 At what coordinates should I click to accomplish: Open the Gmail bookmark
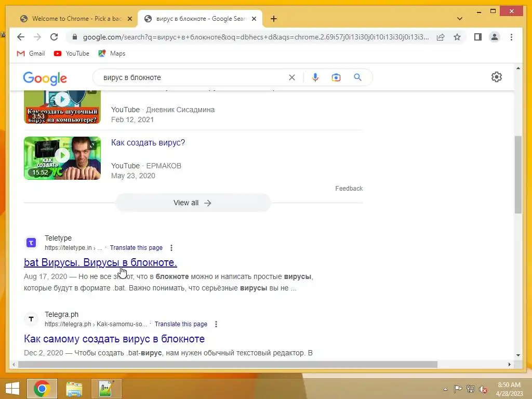coord(31,54)
